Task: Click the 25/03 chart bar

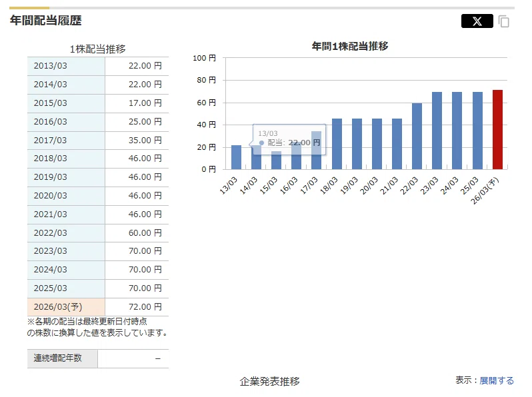Action: (477, 131)
